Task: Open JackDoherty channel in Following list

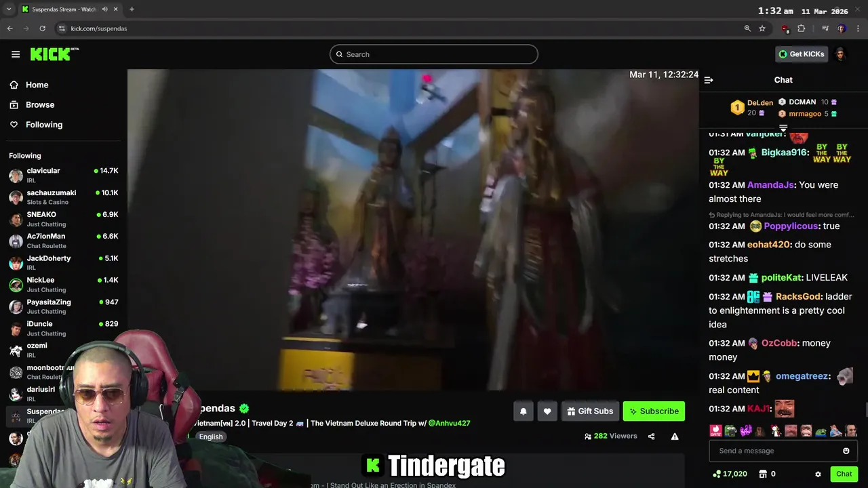Action: click(64, 262)
